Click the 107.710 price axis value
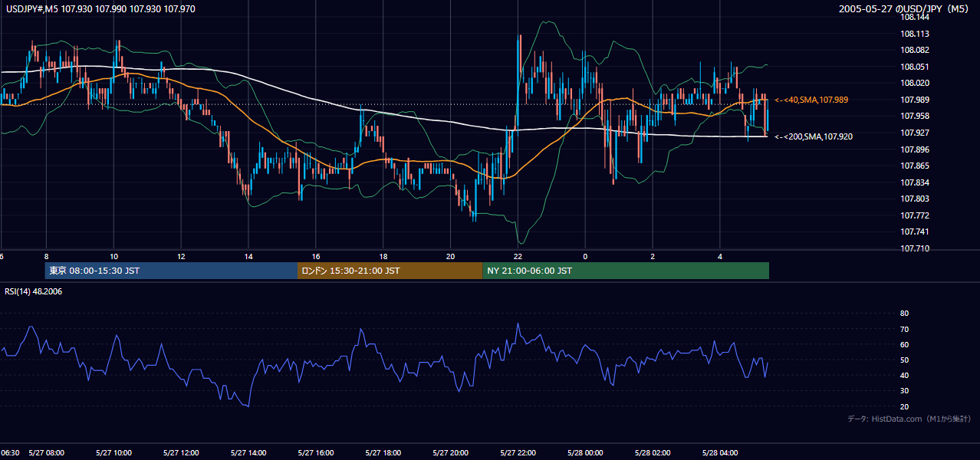The width and height of the screenshot is (980, 460). pos(916,248)
